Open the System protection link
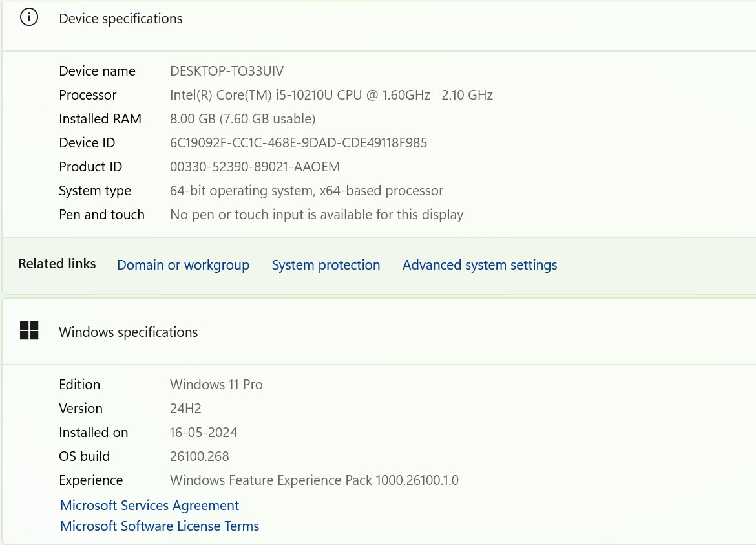The height and width of the screenshot is (545, 756). pyautogui.click(x=326, y=265)
